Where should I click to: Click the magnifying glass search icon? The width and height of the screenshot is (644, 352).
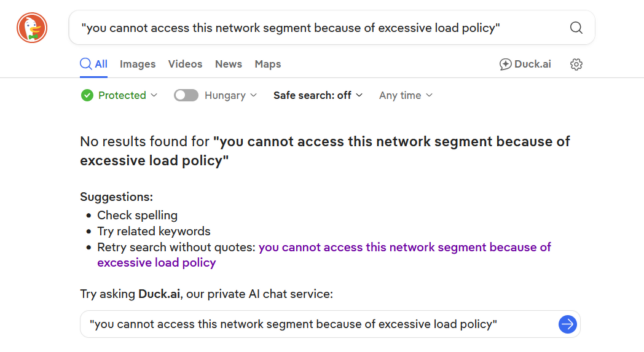tap(576, 28)
